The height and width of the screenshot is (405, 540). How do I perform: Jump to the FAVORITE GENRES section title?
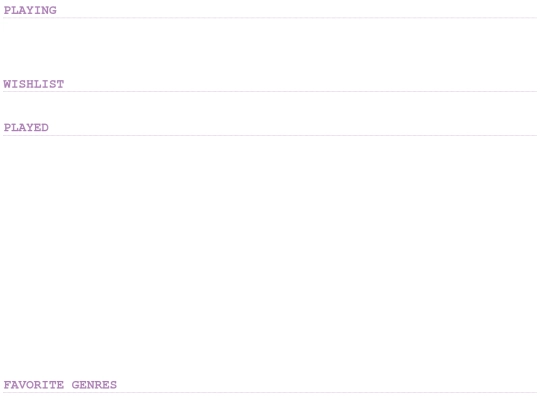click(60, 385)
